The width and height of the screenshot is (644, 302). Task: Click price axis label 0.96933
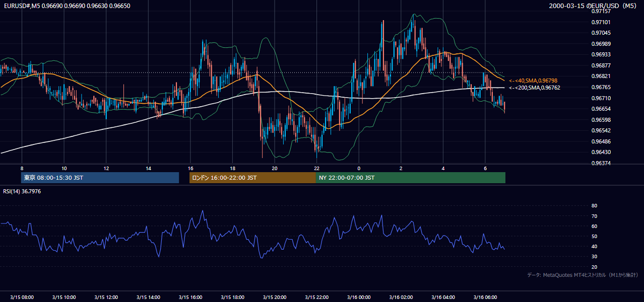pyautogui.click(x=601, y=54)
